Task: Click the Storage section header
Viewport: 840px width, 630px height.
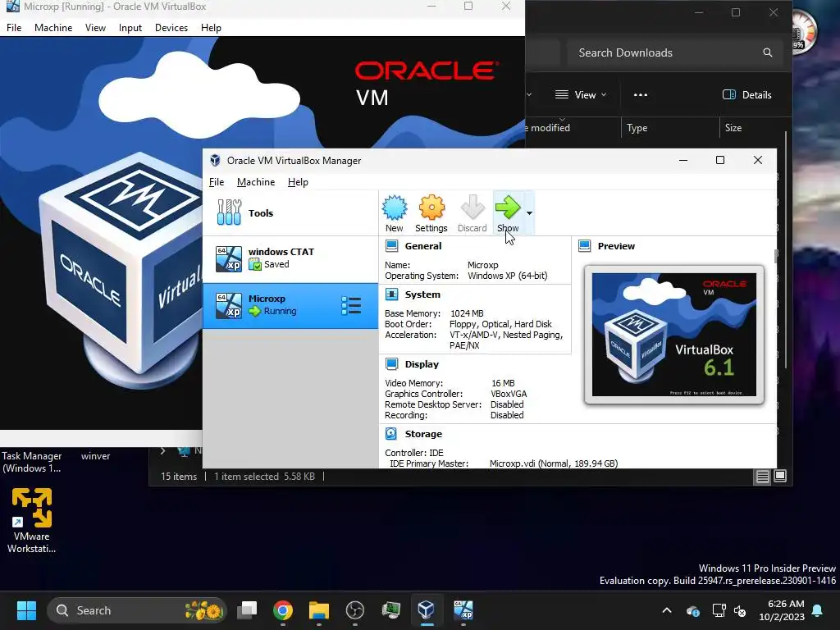Action: pyautogui.click(x=423, y=433)
